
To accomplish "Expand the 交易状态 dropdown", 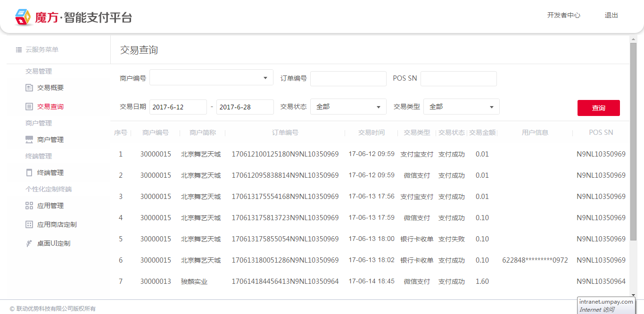I will (348, 107).
